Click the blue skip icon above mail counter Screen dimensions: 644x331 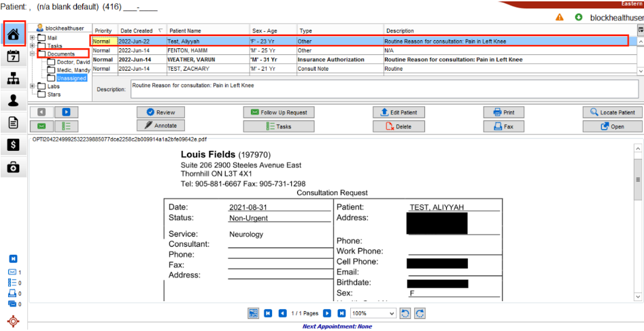[13, 259]
